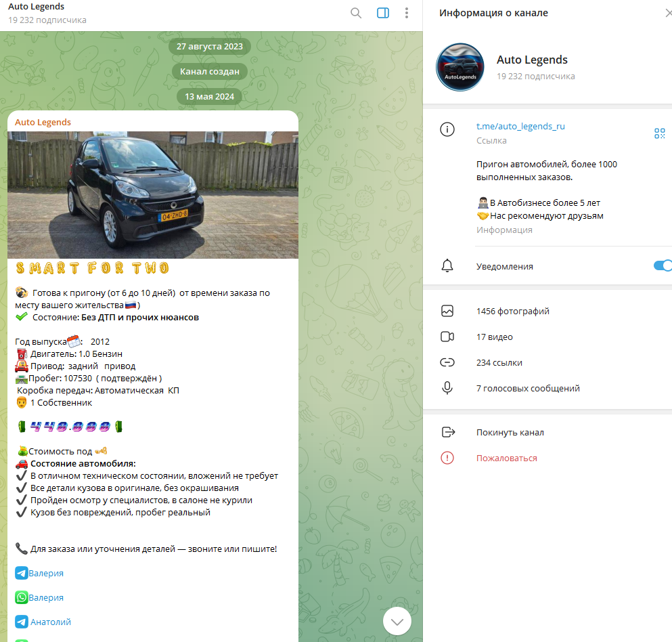The width and height of the screenshot is (672, 642).
Task: Show the channel QR code
Action: (x=660, y=133)
